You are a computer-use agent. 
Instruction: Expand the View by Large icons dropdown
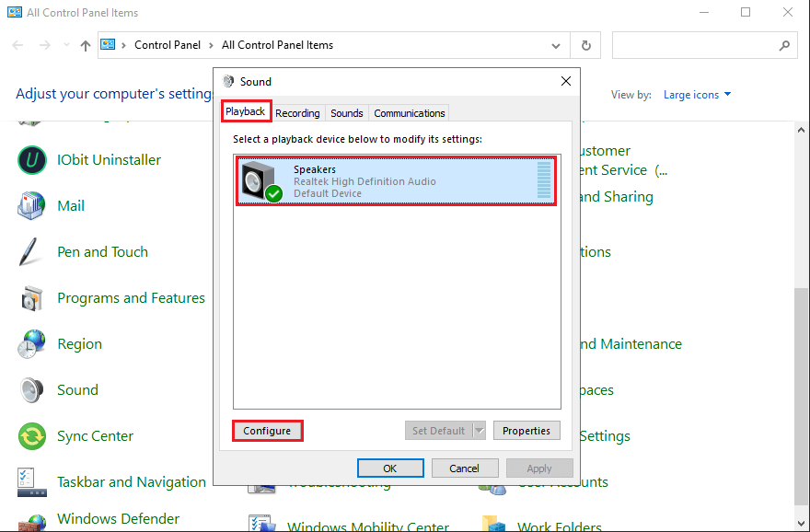click(x=698, y=95)
